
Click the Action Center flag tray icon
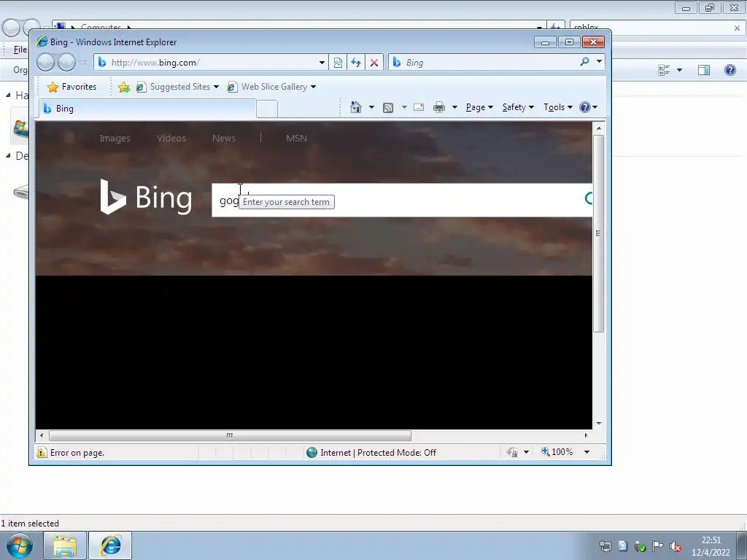click(658, 546)
